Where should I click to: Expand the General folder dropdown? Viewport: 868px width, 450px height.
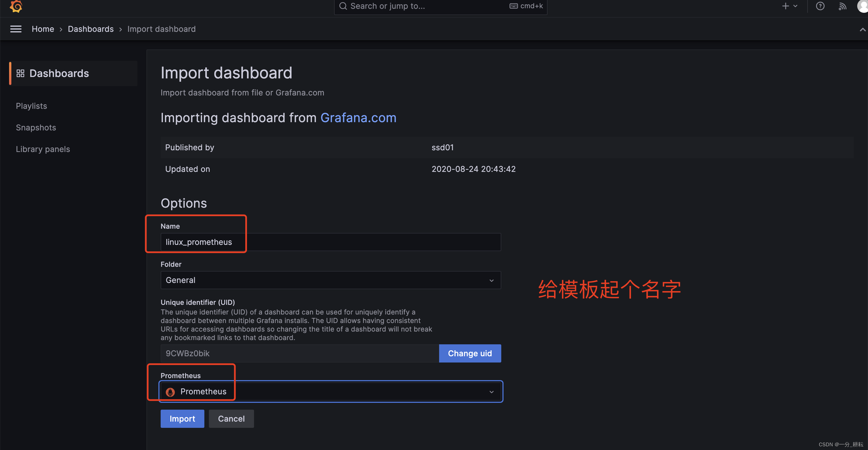tap(491, 280)
